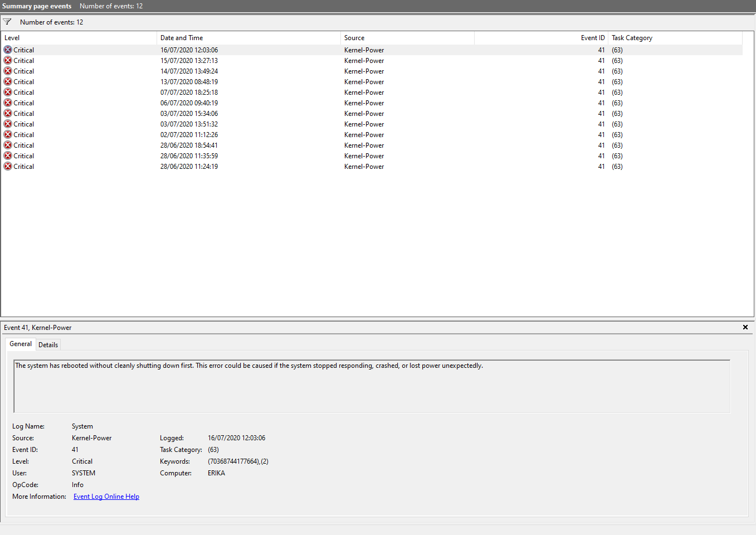Select the General tab
Screen dimensions: 756x535
click(x=21, y=344)
